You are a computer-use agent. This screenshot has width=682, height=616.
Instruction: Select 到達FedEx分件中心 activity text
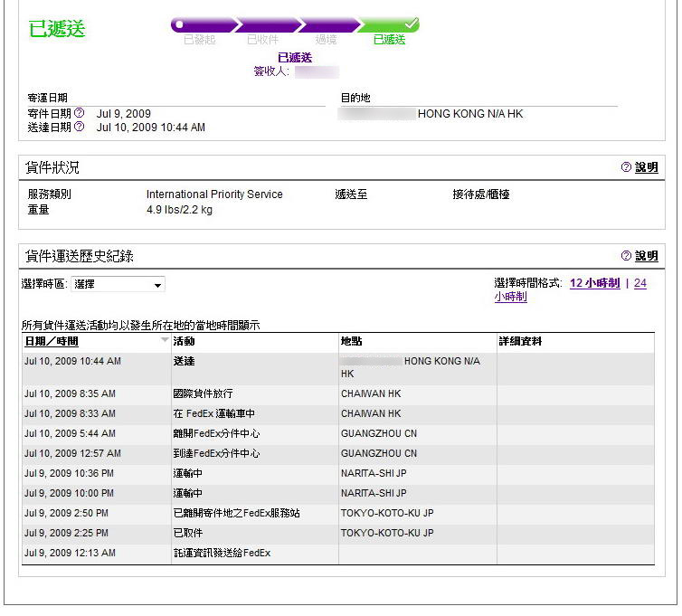tap(216, 454)
